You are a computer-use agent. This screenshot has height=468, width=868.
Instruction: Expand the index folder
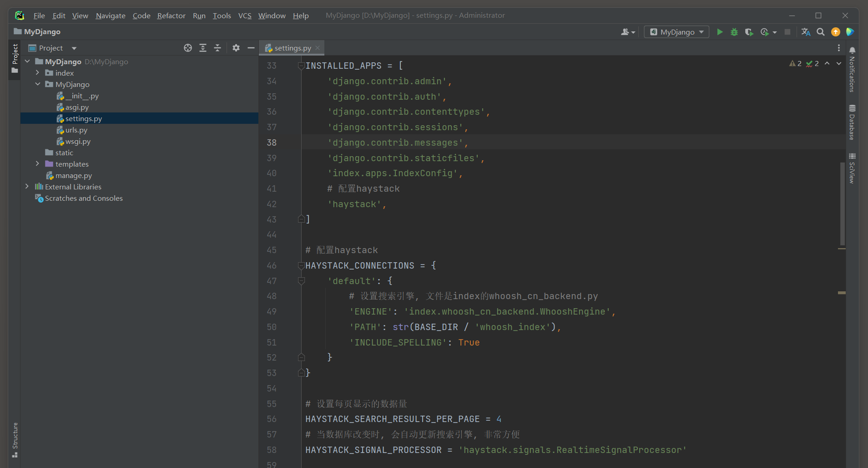(x=38, y=73)
